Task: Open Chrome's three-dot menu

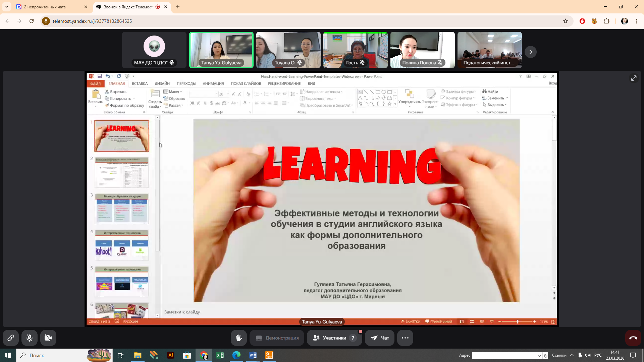Action: pyautogui.click(x=636, y=21)
